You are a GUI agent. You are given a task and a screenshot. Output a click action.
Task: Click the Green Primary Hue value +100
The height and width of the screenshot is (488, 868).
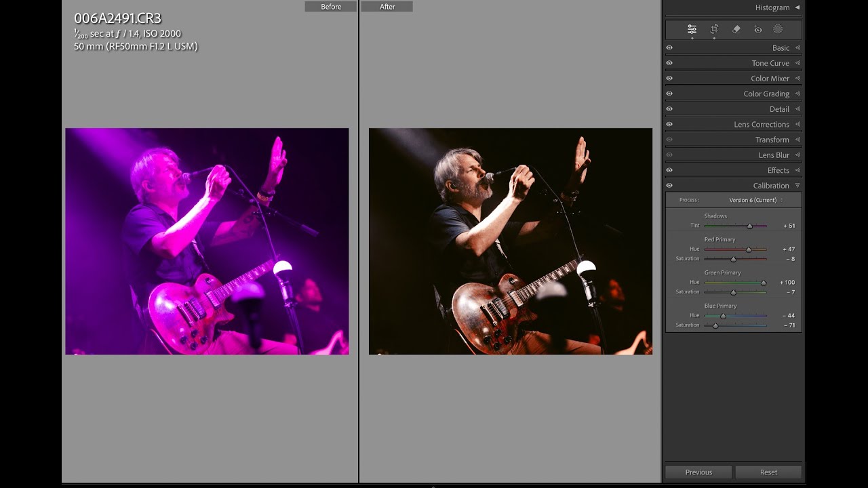[789, 283]
